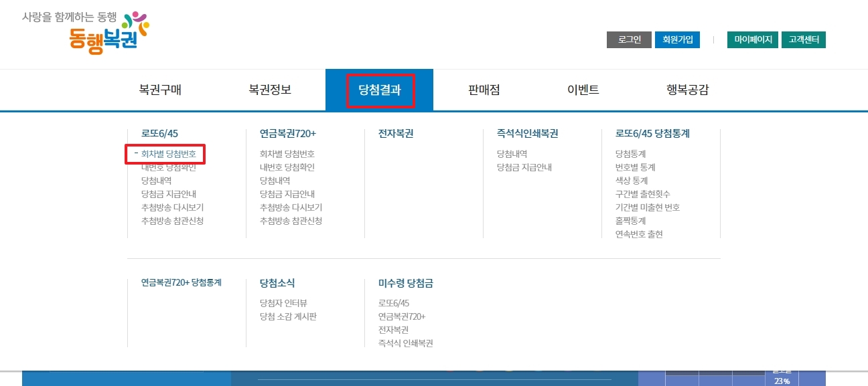
Task: Open 고객센터 customer service
Action: (x=804, y=39)
